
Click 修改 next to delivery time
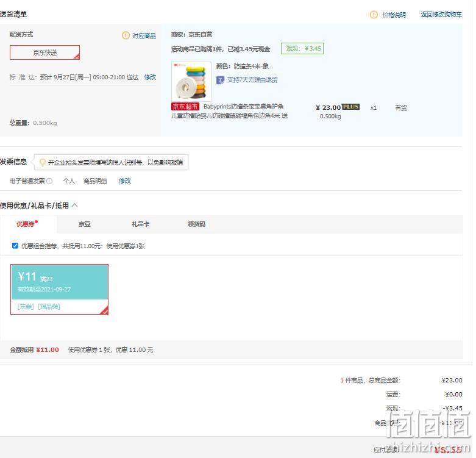coord(150,77)
